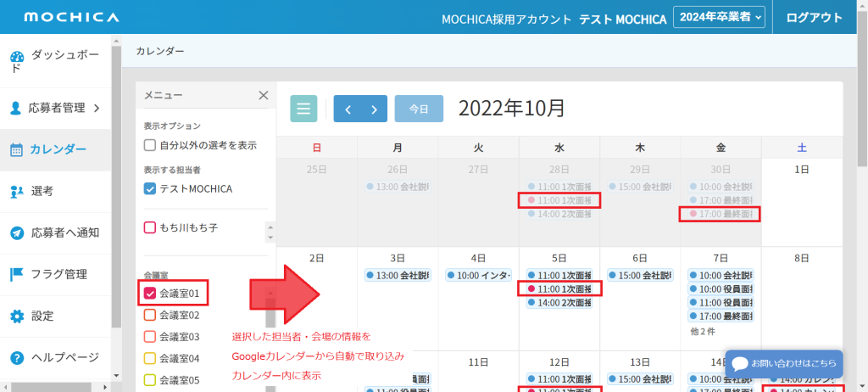Jump to today with 今日 button
The width and height of the screenshot is (868, 392).
(419, 109)
